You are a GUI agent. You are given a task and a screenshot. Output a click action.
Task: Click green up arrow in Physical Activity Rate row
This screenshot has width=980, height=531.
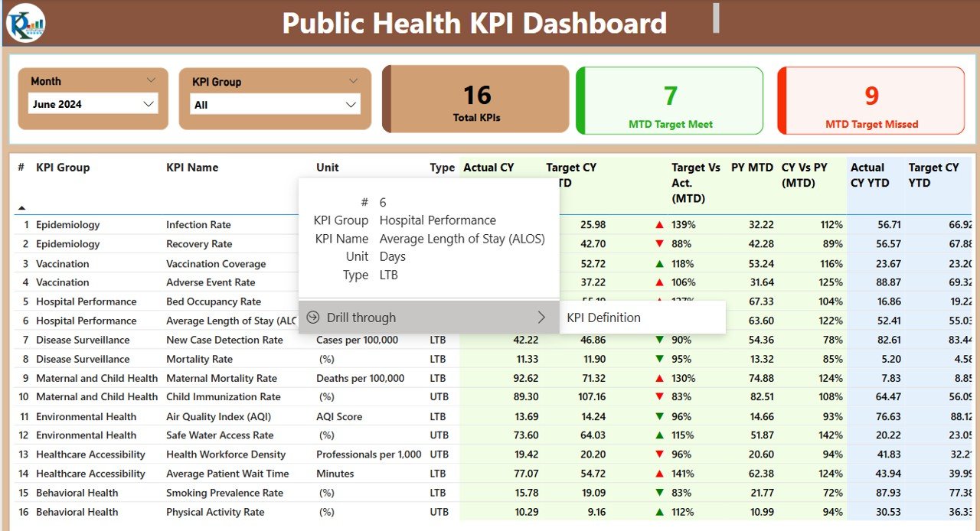tap(659, 512)
